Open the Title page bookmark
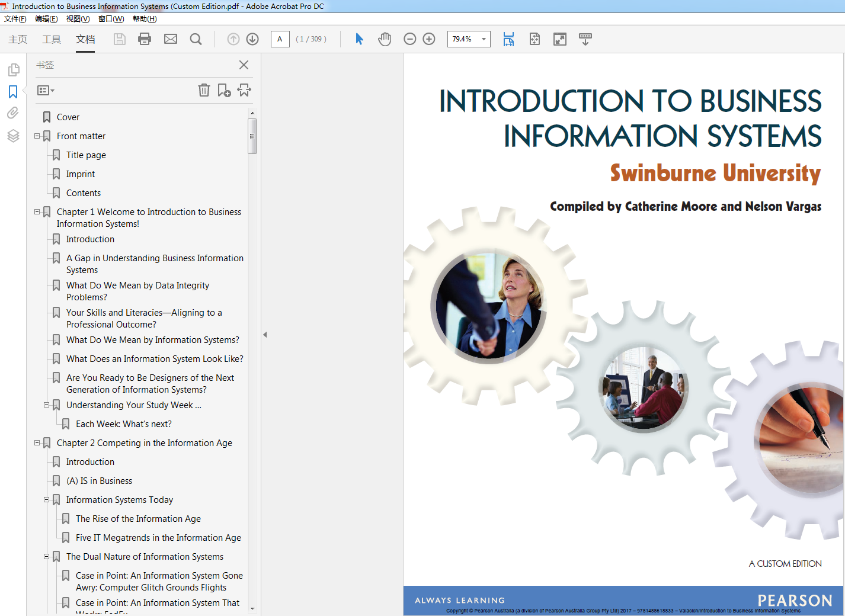Viewport: 845px width, 616px height. tap(86, 155)
